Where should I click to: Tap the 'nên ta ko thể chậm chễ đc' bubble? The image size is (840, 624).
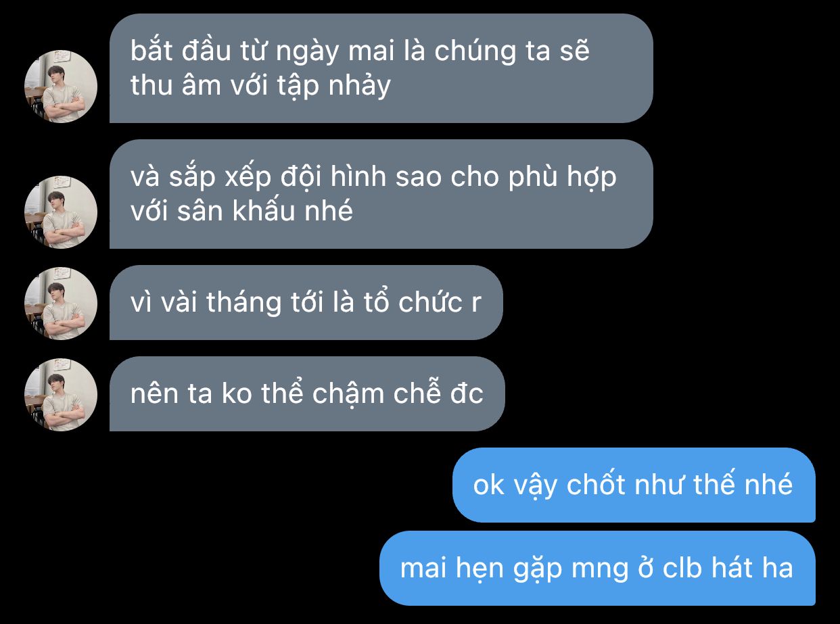click(x=307, y=393)
